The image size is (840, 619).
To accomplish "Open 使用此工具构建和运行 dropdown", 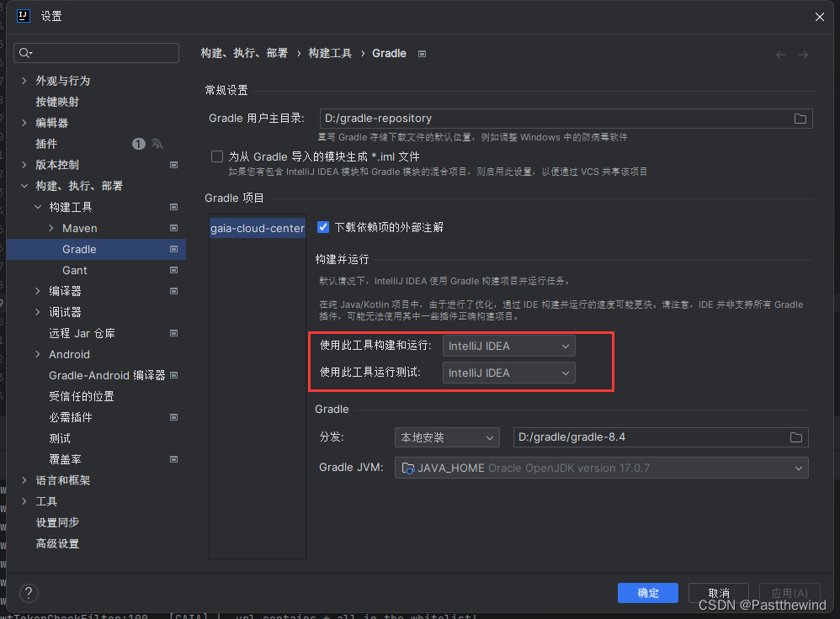I will 509,346.
